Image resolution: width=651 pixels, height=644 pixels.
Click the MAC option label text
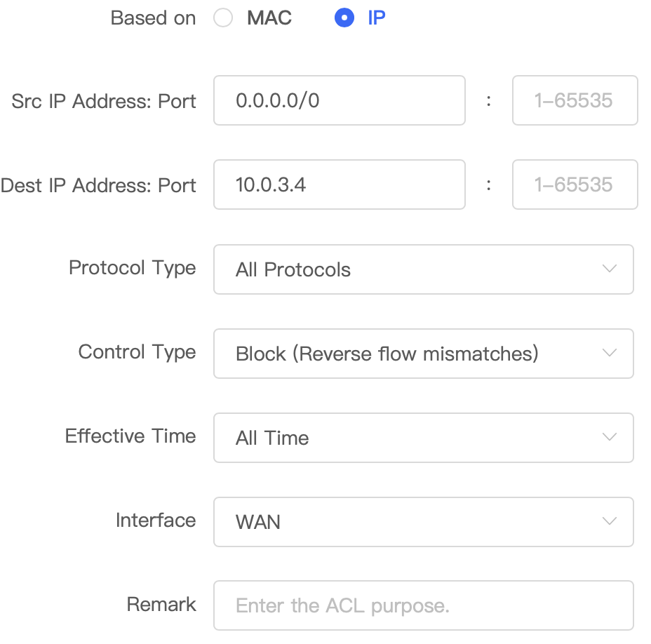coord(269,18)
